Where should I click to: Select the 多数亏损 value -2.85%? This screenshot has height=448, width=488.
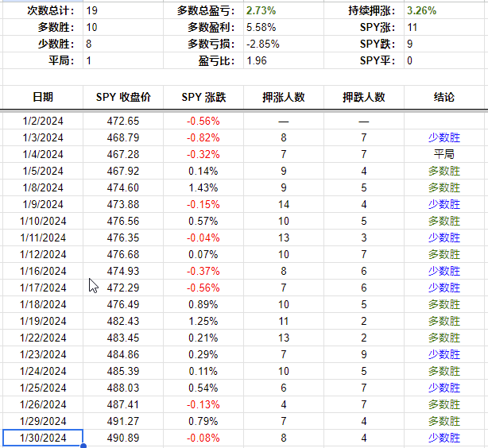click(284, 44)
